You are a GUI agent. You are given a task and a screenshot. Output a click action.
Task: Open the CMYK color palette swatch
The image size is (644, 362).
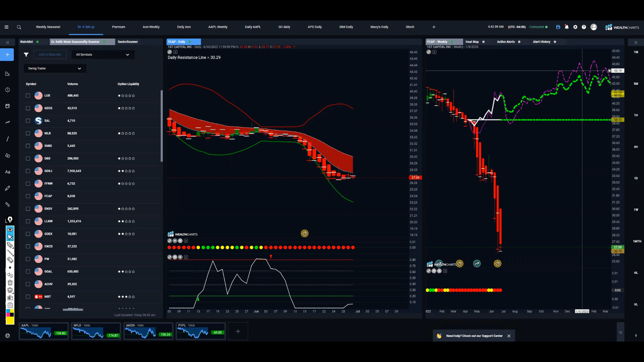(x=10, y=313)
